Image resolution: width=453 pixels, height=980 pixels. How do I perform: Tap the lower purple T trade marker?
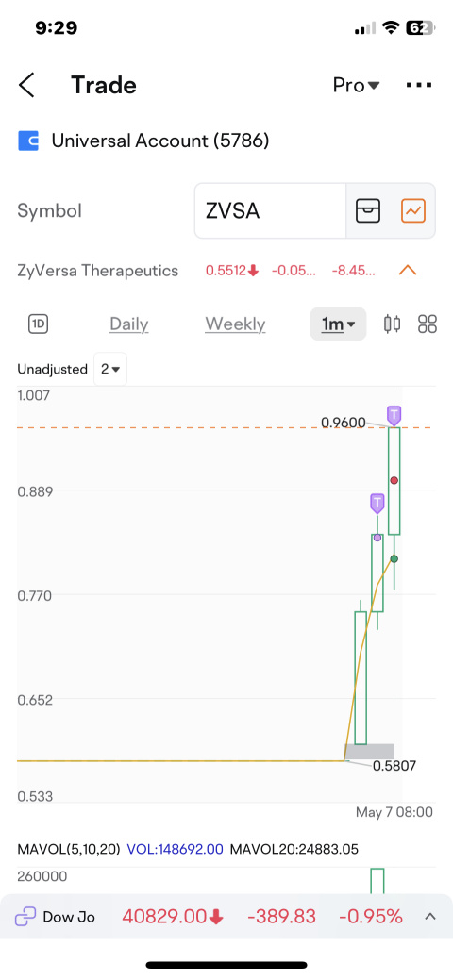tap(377, 503)
